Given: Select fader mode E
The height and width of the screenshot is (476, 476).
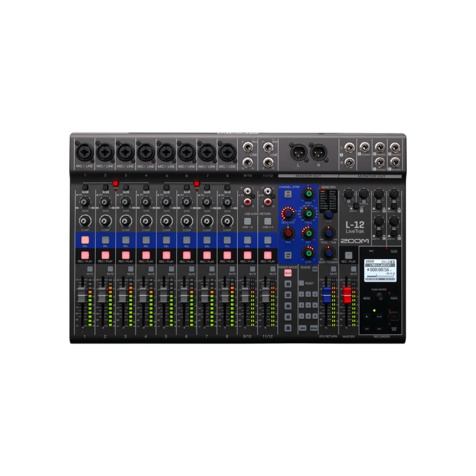Looking at the screenshot, I should [288, 328].
